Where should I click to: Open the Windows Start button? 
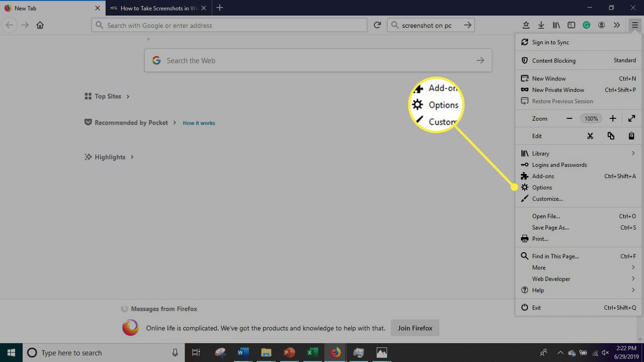pyautogui.click(x=11, y=353)
